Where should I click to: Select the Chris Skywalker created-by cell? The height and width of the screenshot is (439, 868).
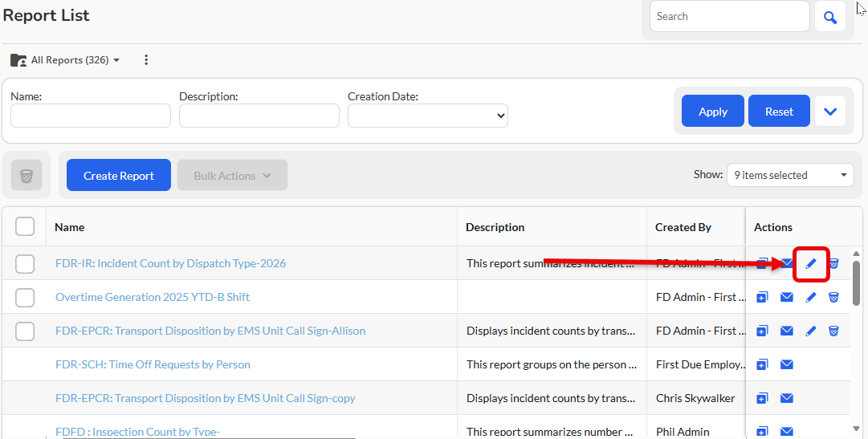[695, 399]
